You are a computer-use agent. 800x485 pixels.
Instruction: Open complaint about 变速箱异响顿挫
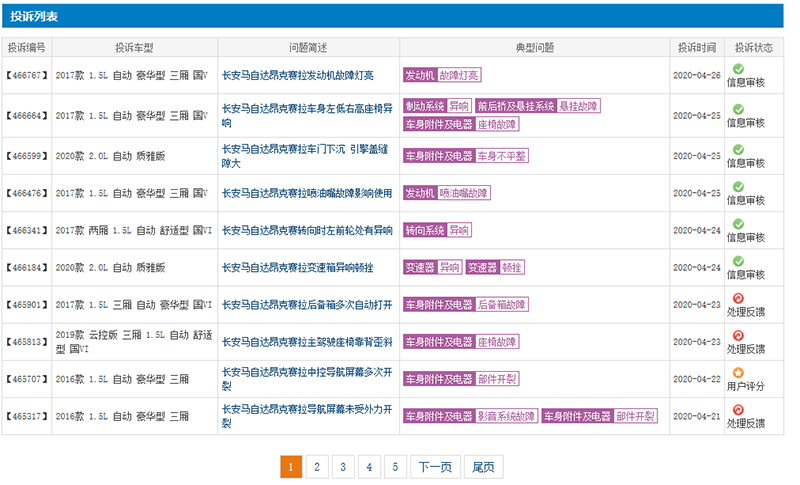(298, 268)
